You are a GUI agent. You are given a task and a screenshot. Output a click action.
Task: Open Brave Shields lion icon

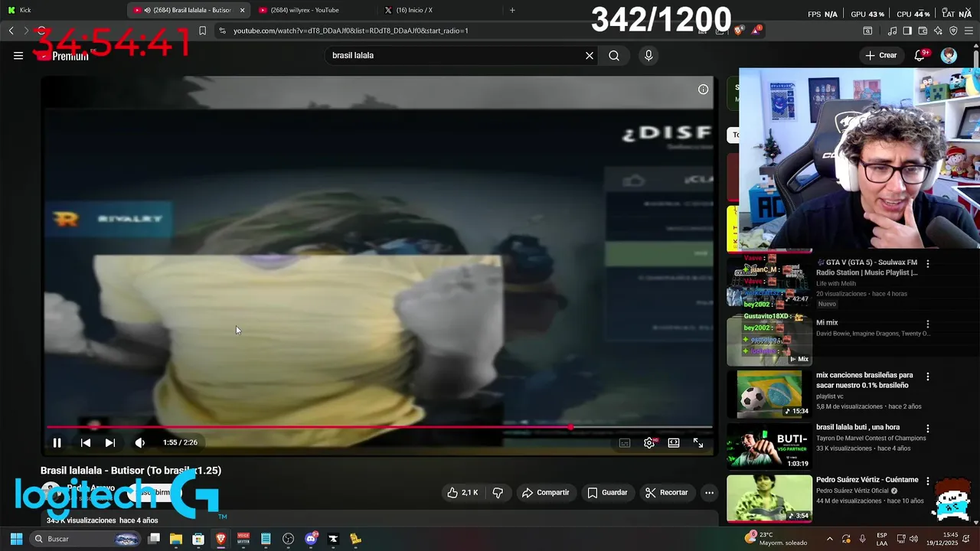(739, 31)
